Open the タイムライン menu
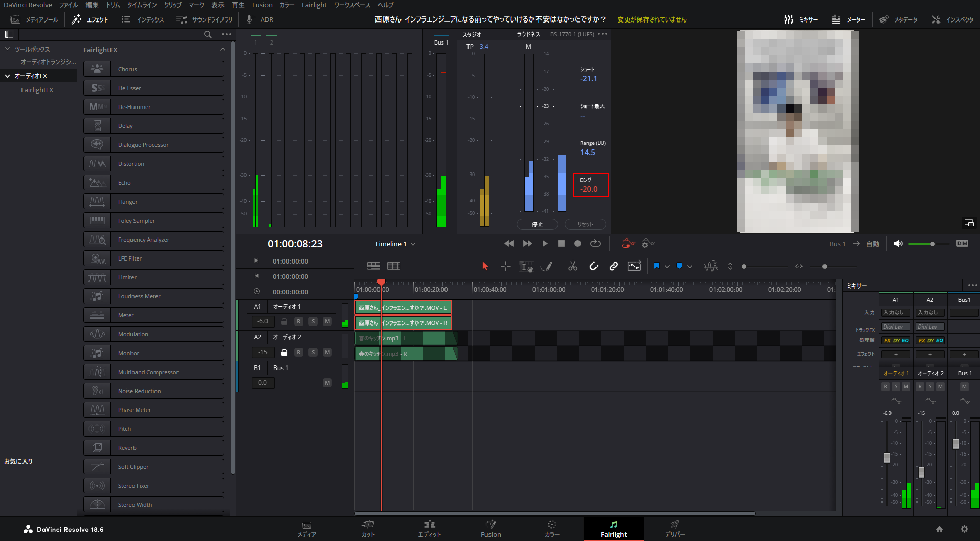 tap(142, 5)
